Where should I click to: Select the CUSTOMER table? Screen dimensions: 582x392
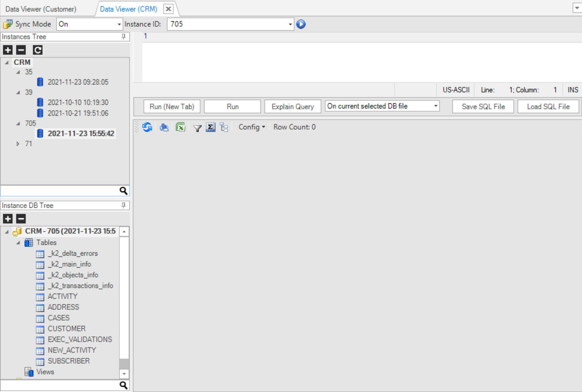[66, 329]
